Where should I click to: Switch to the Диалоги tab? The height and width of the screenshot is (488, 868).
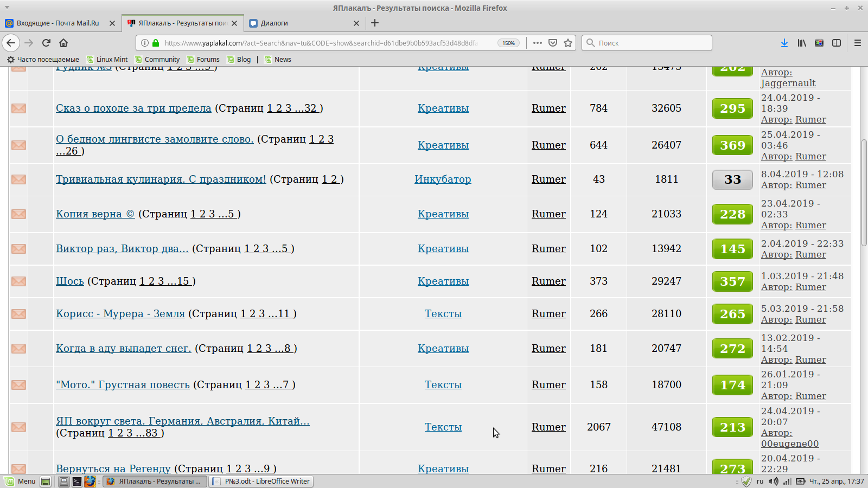pyautogui.click(x=305, y=23)
